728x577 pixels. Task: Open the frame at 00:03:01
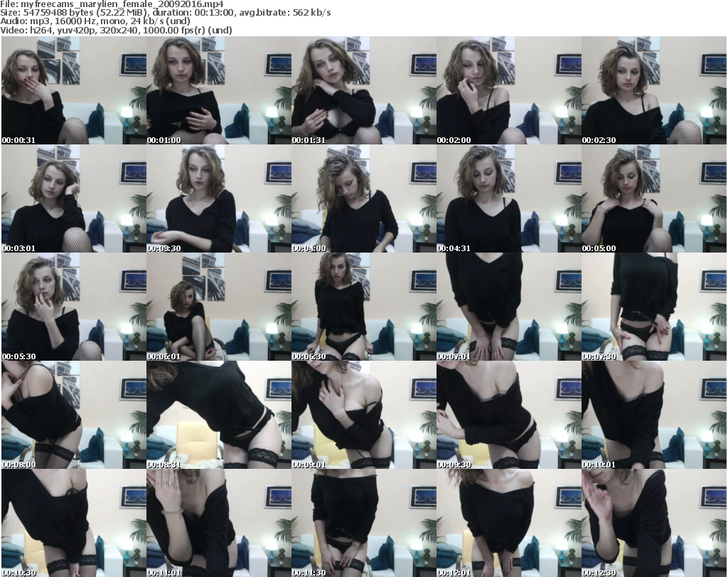click(73, 199)
